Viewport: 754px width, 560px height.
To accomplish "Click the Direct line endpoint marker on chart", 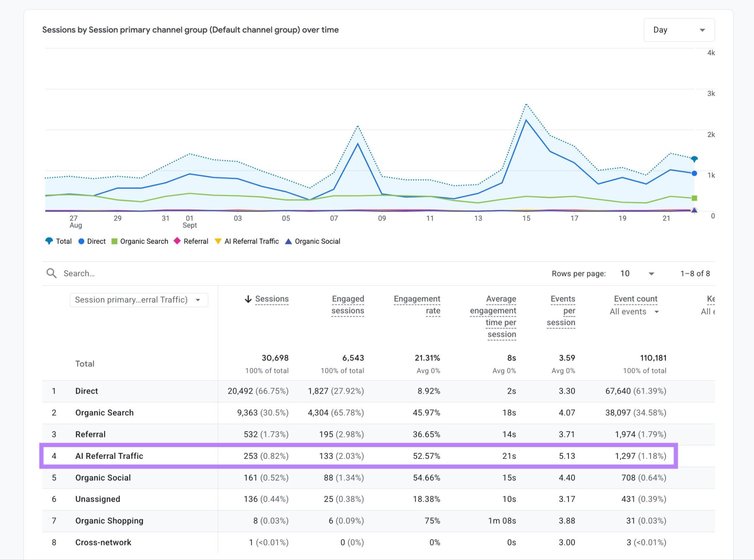I will (694, 173).
